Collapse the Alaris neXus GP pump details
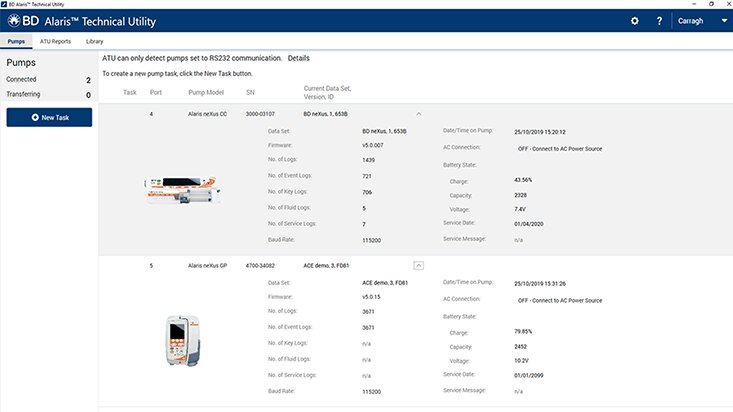733x412 pixels. (x=419, y=265)
